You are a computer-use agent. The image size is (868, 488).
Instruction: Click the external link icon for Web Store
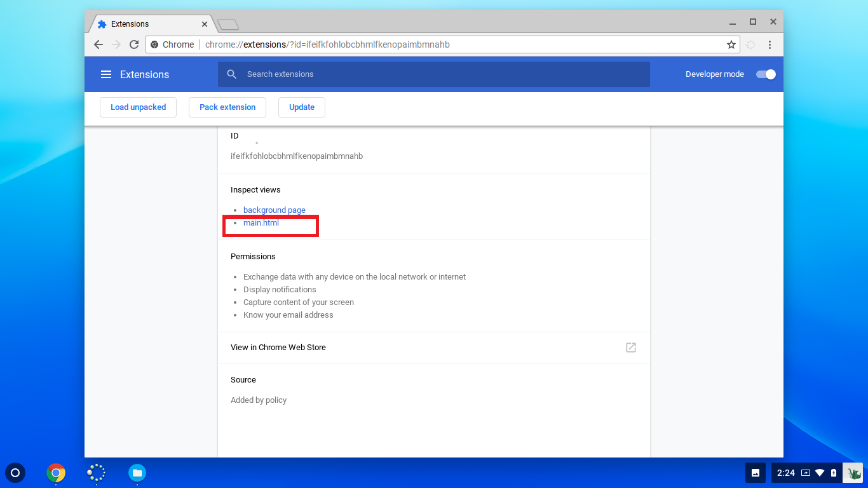(x=631, y=348)
